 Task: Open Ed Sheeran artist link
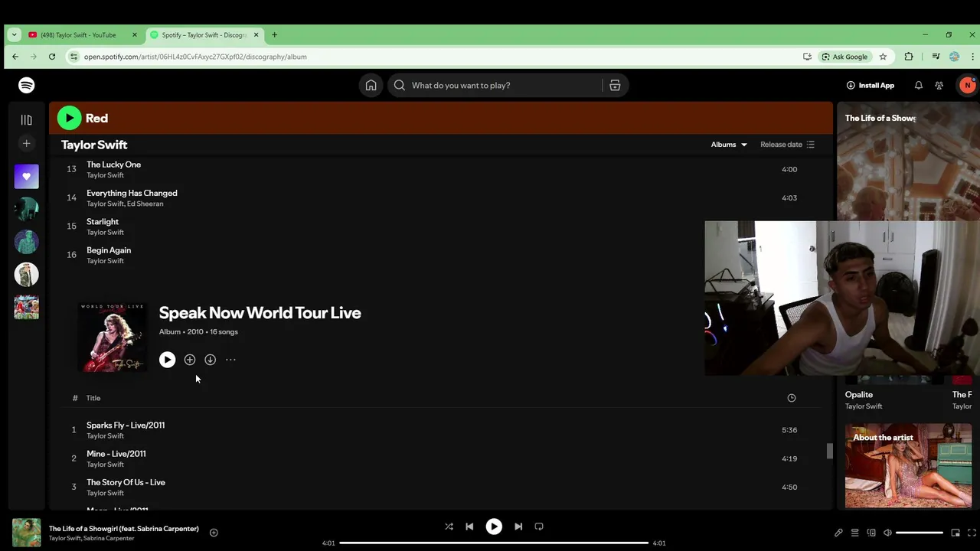[145, 204]
